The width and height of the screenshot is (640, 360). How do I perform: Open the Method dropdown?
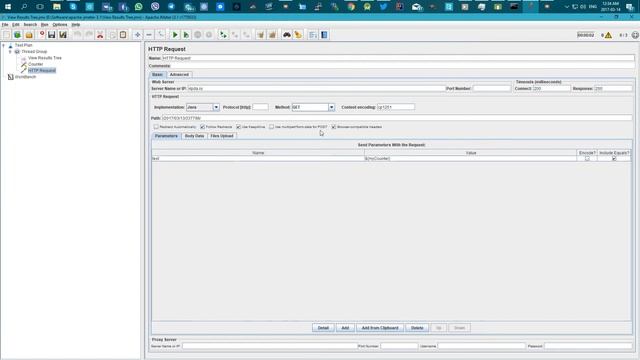(331, 107)
